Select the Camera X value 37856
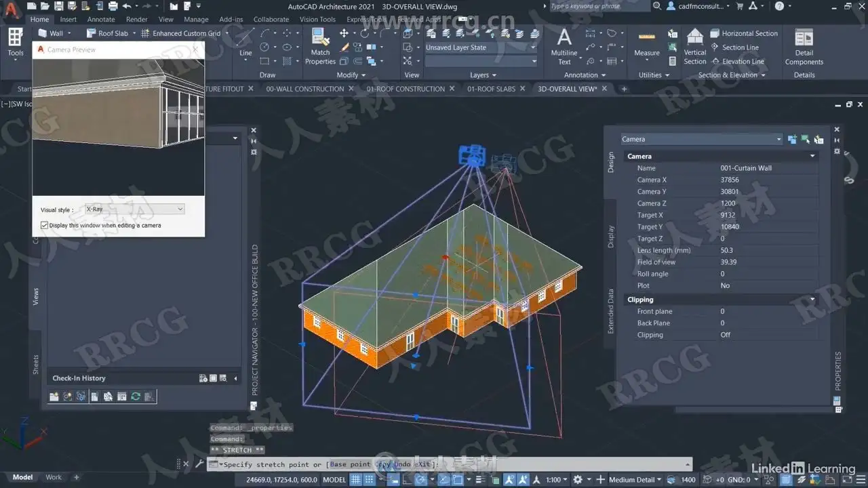Viewport: 868px width, 488px height. pos(730,180)
